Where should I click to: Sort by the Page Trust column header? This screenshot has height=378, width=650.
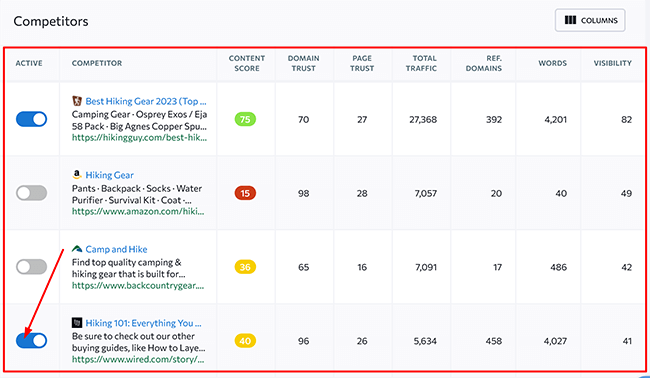tap(362, 63)
